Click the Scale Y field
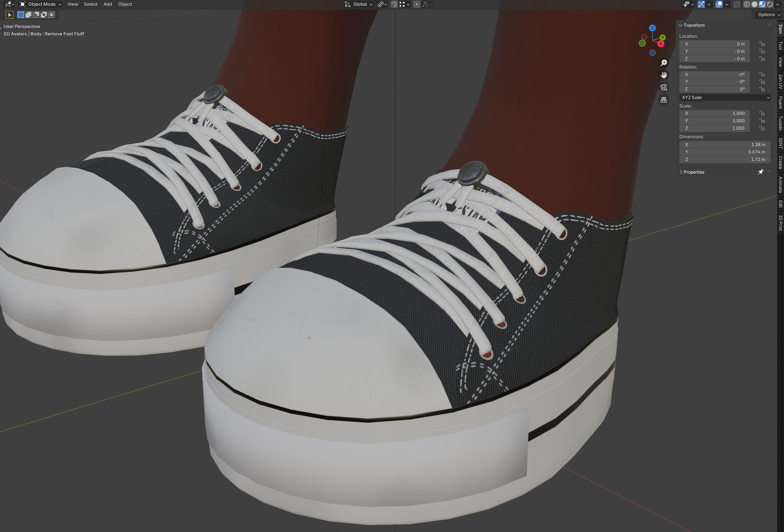The height and width of the screenshot is (532, 784). click(714, 121)
